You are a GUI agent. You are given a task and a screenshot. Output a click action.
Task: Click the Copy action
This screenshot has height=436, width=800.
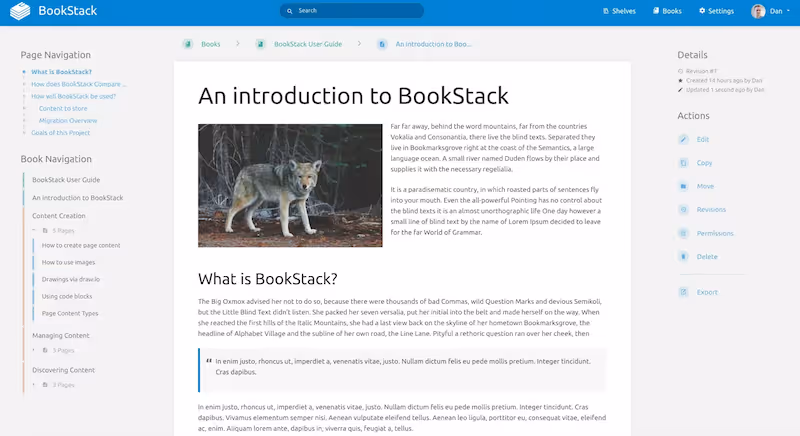tap(704, 163)
